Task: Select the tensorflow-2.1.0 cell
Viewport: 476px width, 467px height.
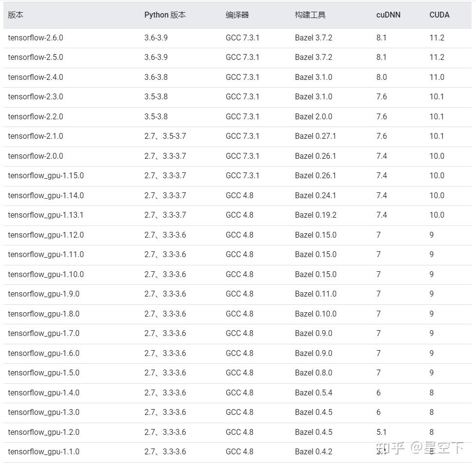Action: coord(36,136)
